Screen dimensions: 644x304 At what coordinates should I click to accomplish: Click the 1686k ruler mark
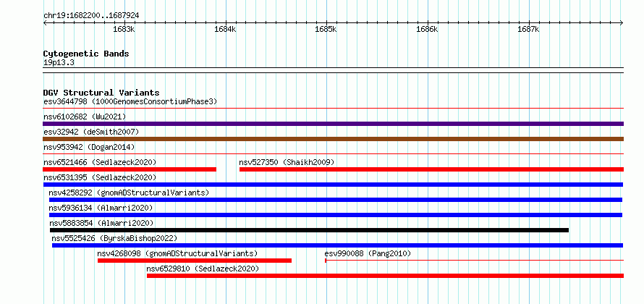coord(428,29)
